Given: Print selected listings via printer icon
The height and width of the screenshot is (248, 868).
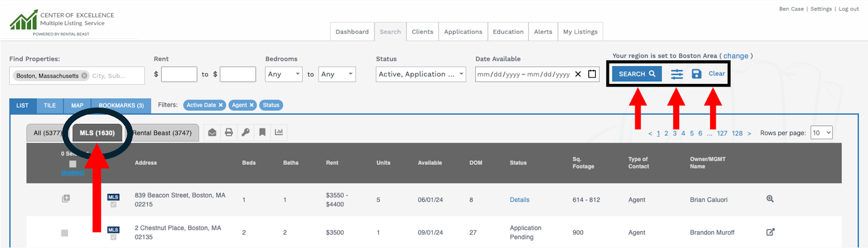Looking at the screenshot, I should pyautogui.click(x=229, y=132).
